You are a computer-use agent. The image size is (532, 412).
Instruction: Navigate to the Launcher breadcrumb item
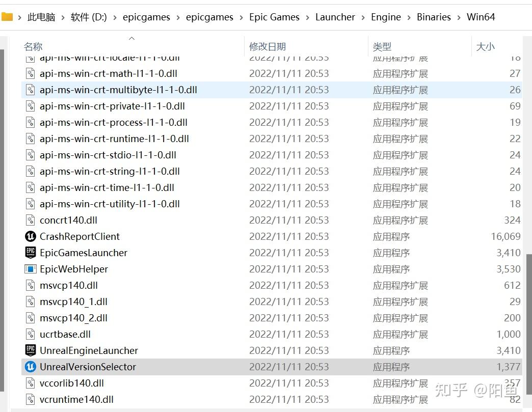click(x=335, y=17)
